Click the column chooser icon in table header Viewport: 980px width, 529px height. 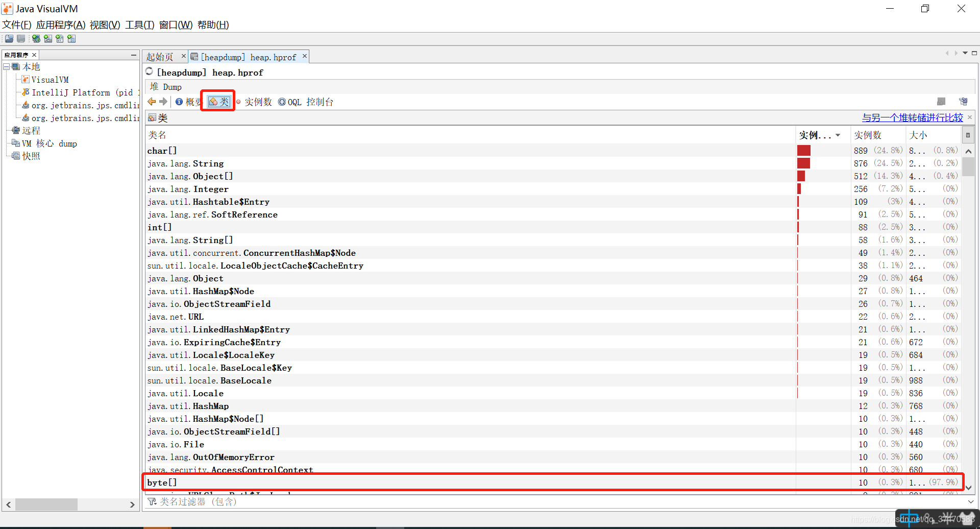tap(968, 135)
